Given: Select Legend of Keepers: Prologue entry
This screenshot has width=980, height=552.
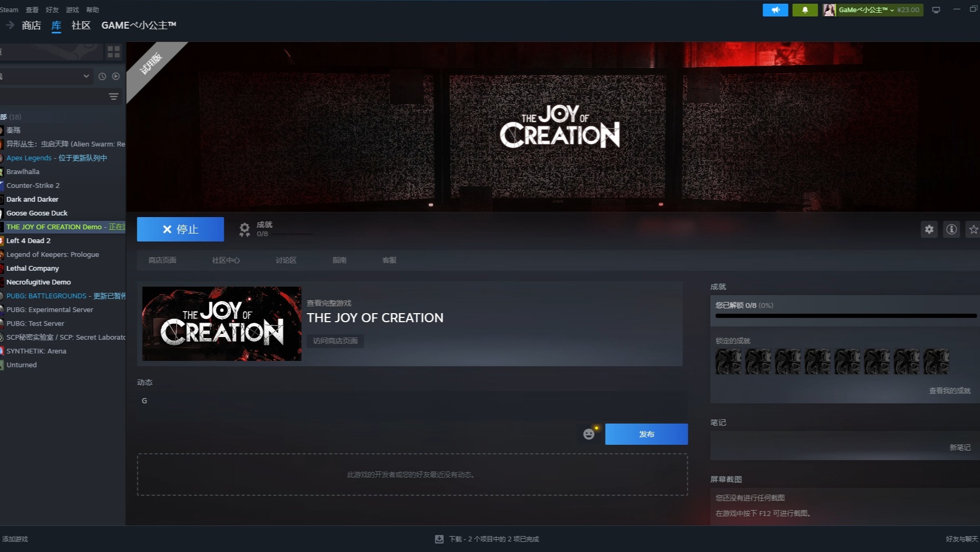Looking at the screenshot, I should coord(63,254).
